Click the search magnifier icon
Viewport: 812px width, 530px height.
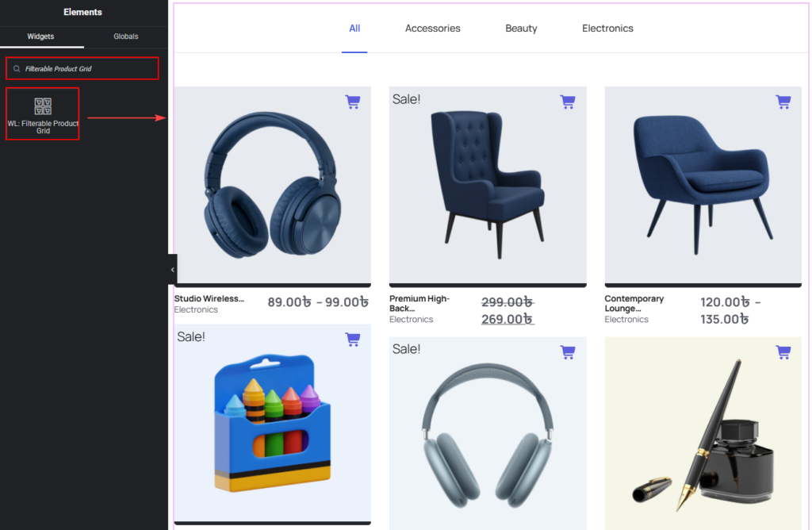(x=17, y=68)
